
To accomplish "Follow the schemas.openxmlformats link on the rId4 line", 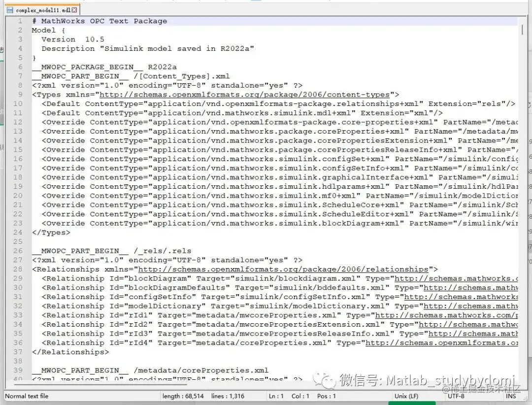I will point(442,342).
